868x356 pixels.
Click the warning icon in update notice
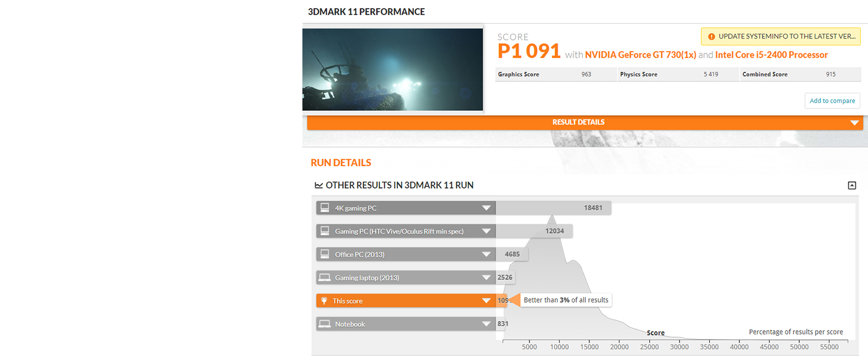pyautogui.click(x=711, y=36)
